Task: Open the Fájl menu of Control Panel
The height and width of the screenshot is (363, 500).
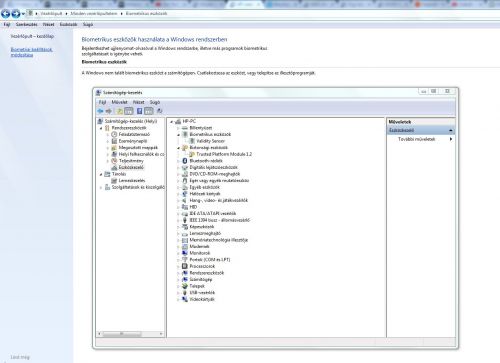Action: pos(7,25)
